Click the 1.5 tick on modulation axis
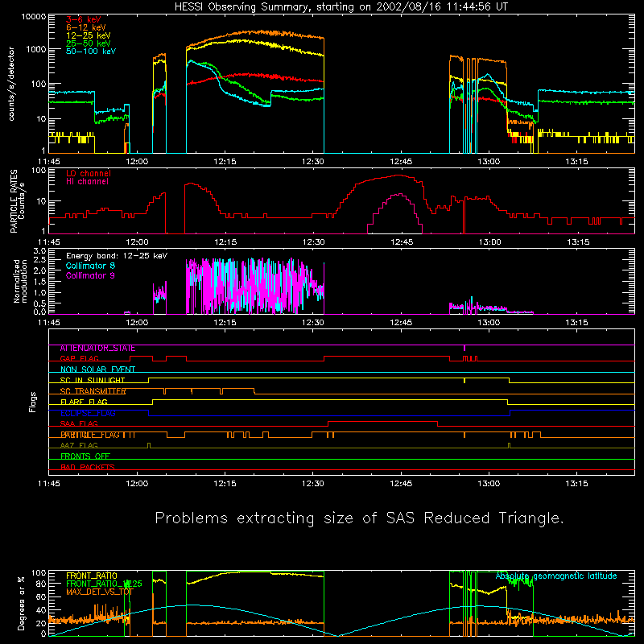Viewport: 644px width, 644px height. pos(39,282)
